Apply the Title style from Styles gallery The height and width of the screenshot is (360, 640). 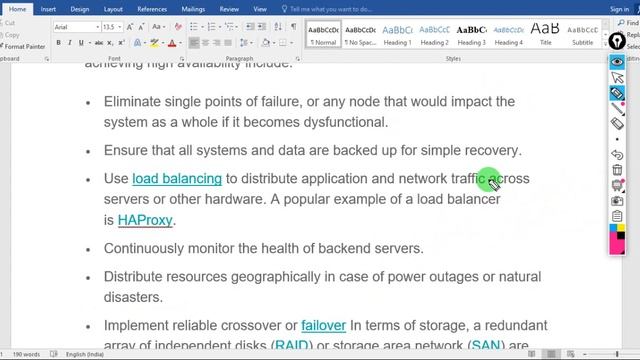pyautogui.click(x=545, y=35)
